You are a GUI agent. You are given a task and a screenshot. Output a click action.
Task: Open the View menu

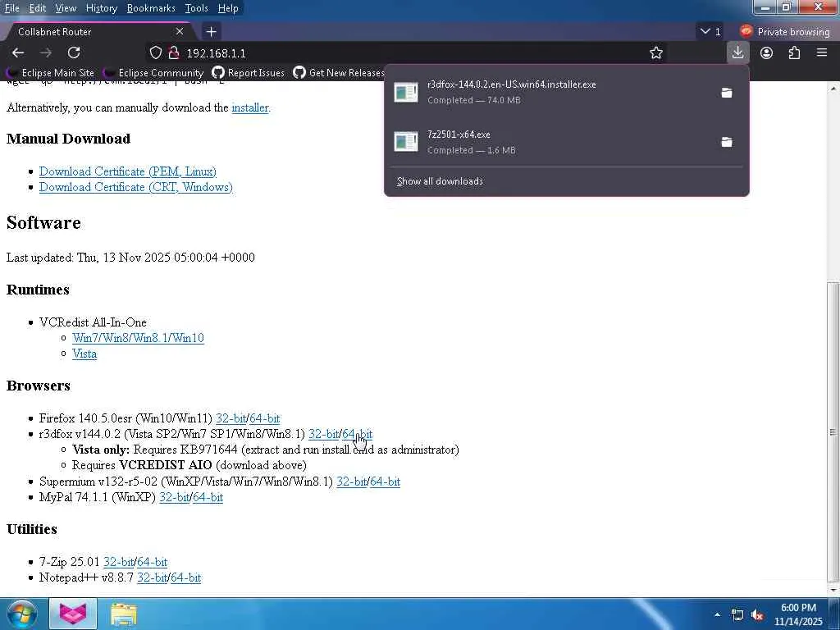(x=66, y=8)
